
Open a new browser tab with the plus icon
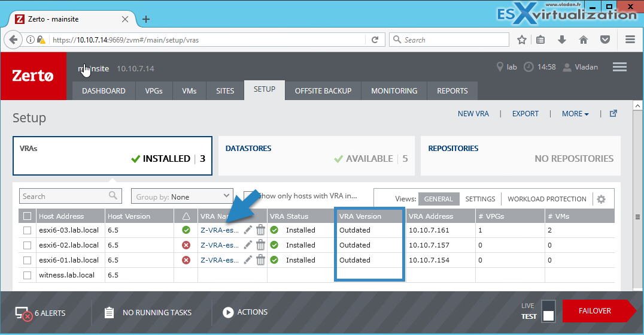pos(146,19)
